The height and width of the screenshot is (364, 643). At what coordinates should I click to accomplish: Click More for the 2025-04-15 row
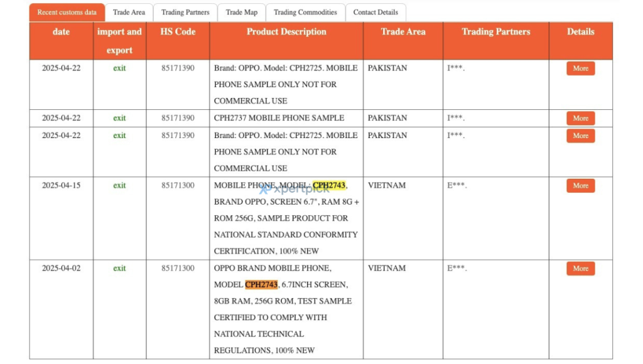click(x=580, y=186)
